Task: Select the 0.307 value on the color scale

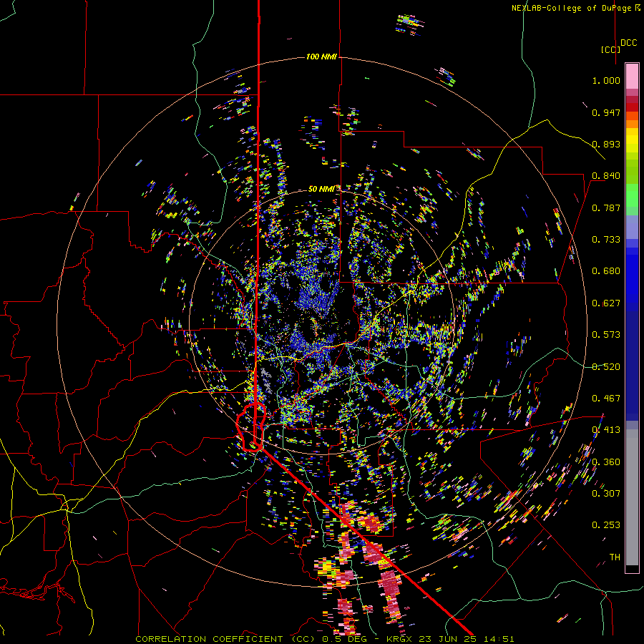Action: (606, 494)
